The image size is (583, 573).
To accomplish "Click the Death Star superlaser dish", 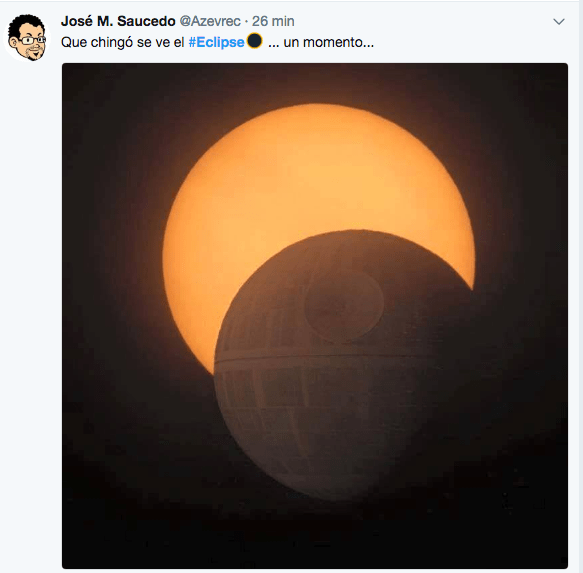I will 344,304.
